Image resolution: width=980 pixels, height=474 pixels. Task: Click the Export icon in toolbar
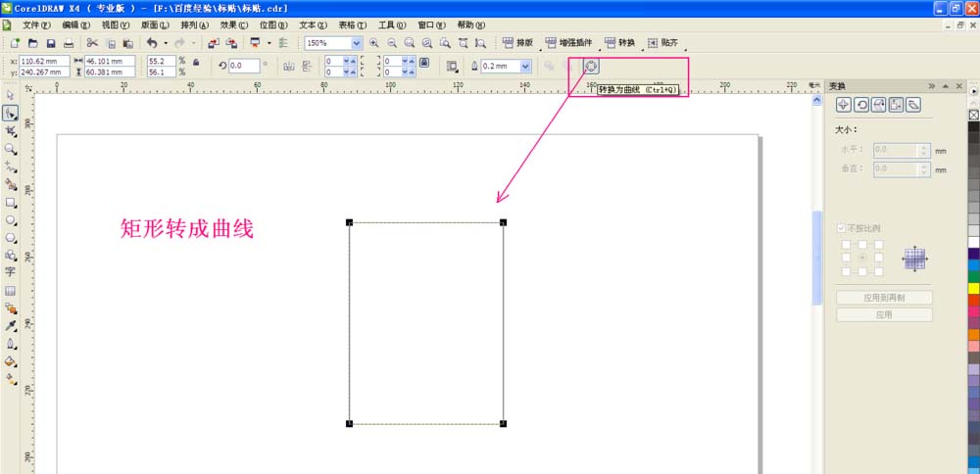click(232, 43)
